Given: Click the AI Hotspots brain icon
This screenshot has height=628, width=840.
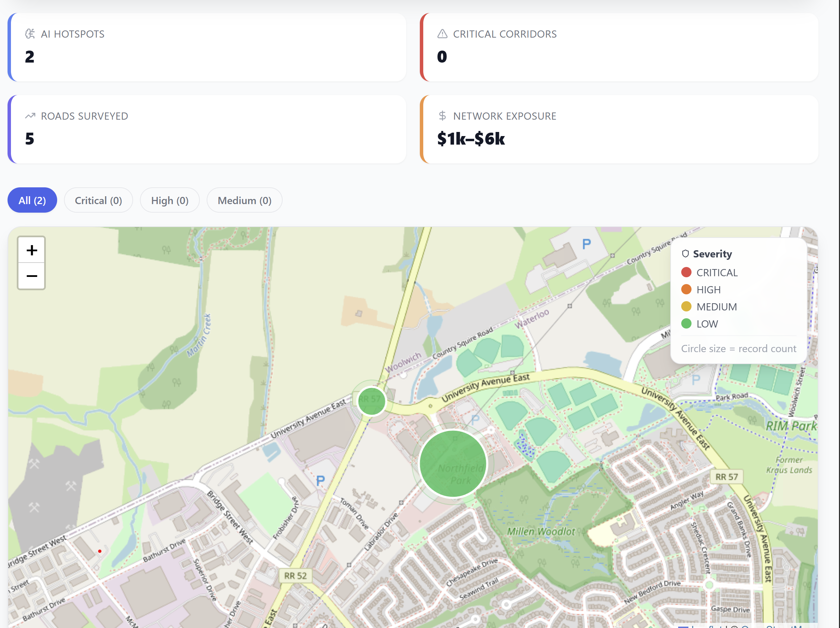Looking at the screenshot, I should click(x=30, y=34).
